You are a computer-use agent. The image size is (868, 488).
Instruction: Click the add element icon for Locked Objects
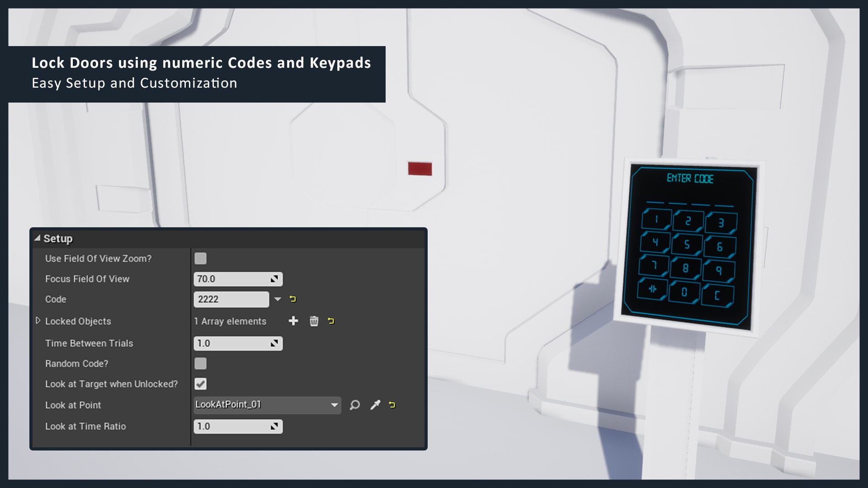coord(293,321)
